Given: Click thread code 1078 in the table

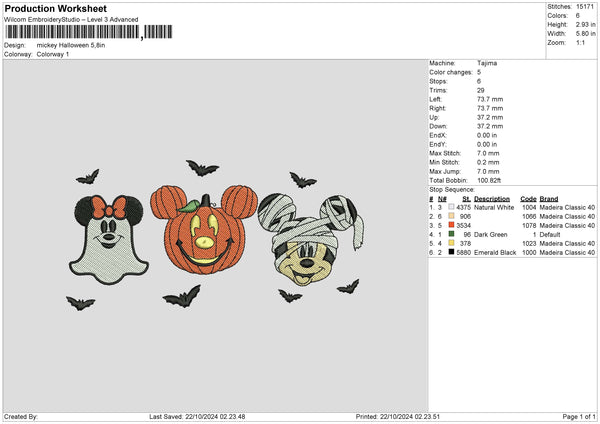Looking at the screenshot, I should click(x=529, y=225).
